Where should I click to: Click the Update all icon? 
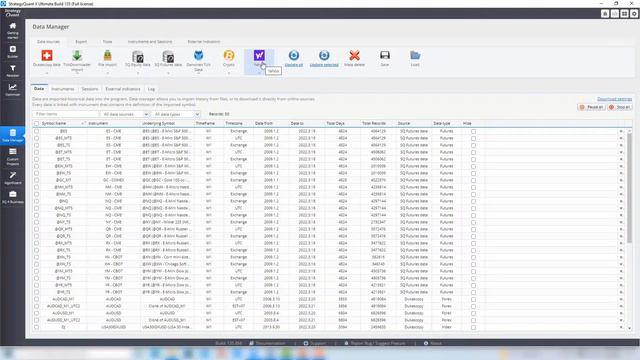[293, 55]
